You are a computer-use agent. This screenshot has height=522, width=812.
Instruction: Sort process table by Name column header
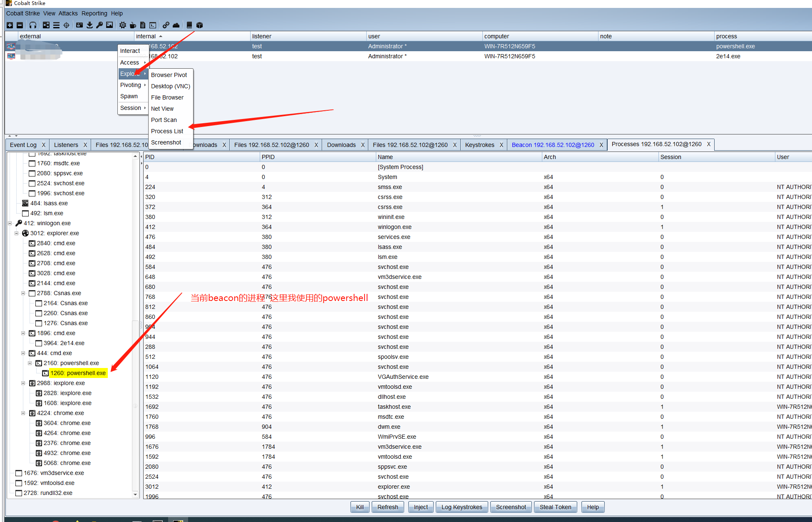(x=459, y=157)
